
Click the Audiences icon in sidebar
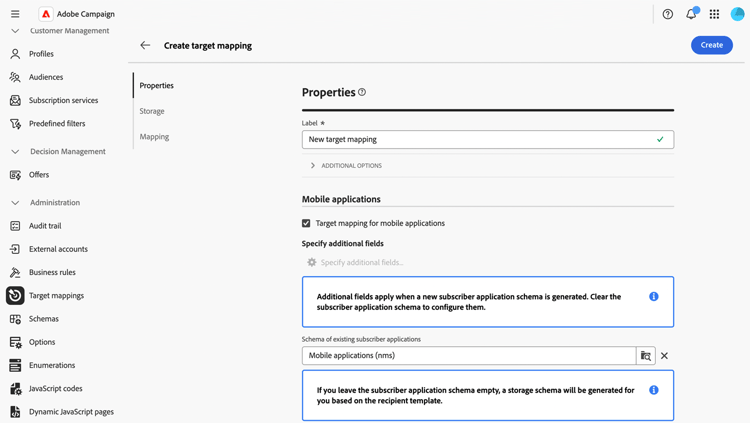tap(15, 77)
